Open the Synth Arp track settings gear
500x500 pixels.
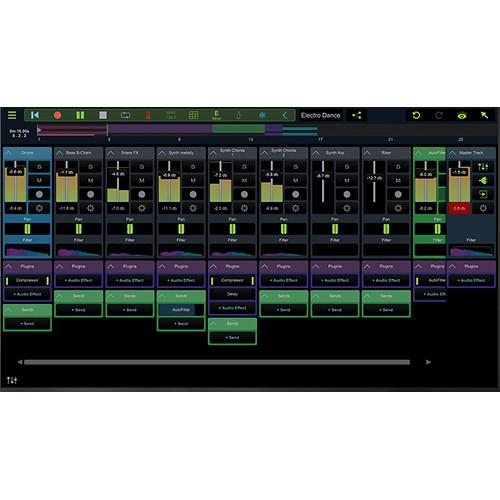pos(347,208)
